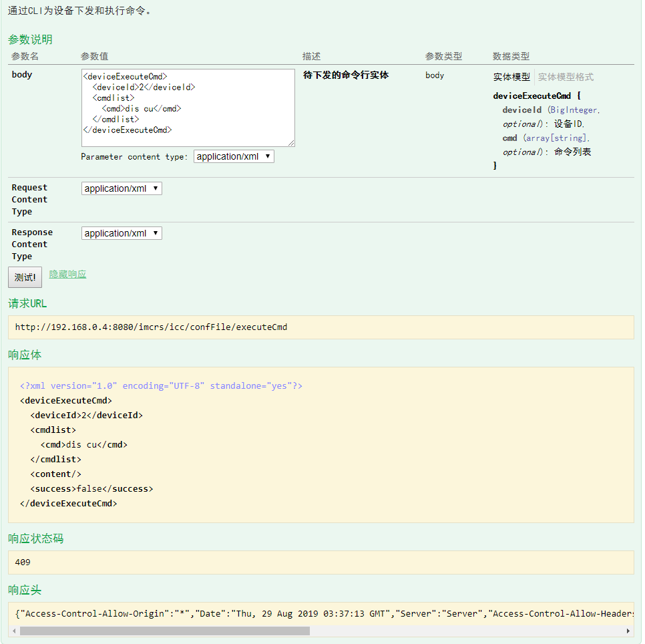Click the 参数类型 column header

(443, 56)
